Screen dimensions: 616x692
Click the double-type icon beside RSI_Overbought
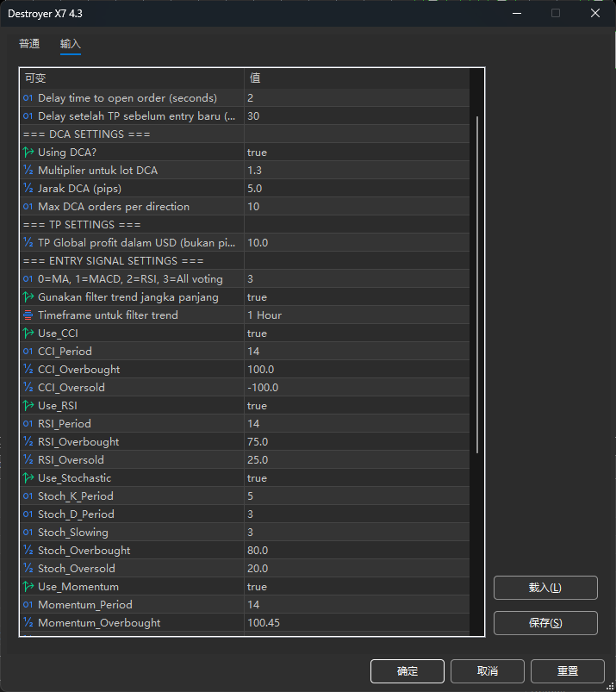click(x=28, y=442)
